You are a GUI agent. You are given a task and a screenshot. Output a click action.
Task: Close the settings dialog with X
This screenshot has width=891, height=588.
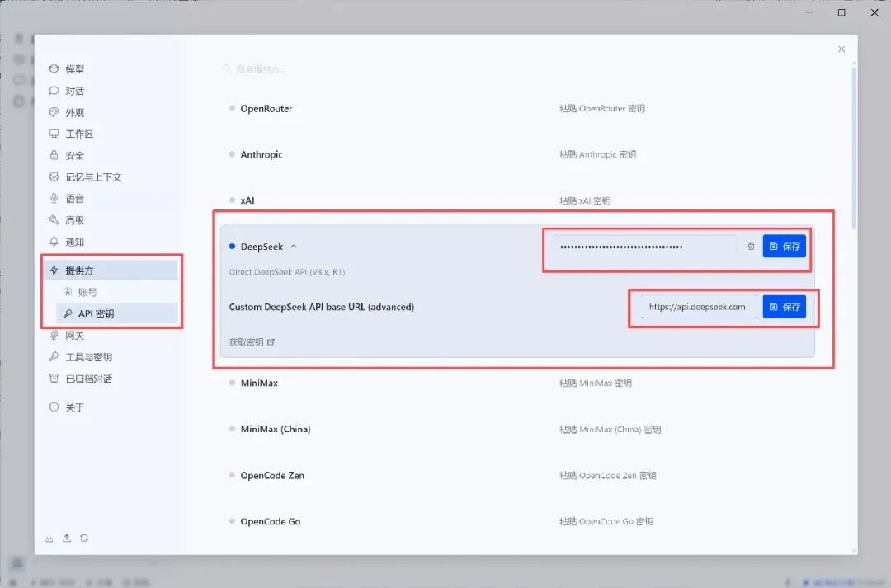(841, 49)
